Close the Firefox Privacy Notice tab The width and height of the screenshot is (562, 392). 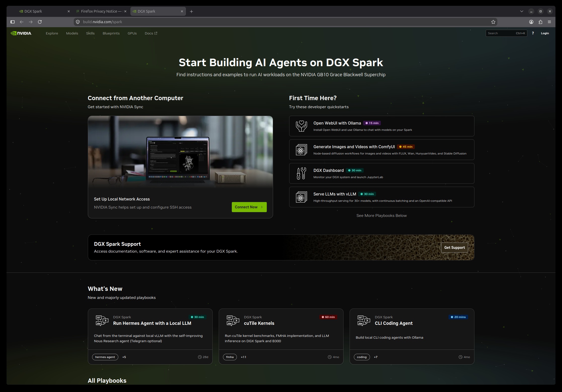tap(126, 11)
